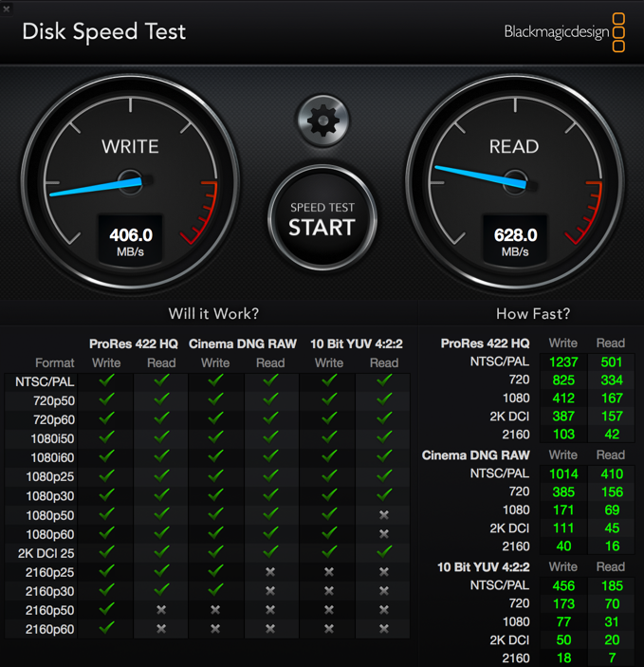This screenshot has height=667, width=644.
Task: Click the READ gauge needle
Action: click(481, 176)
